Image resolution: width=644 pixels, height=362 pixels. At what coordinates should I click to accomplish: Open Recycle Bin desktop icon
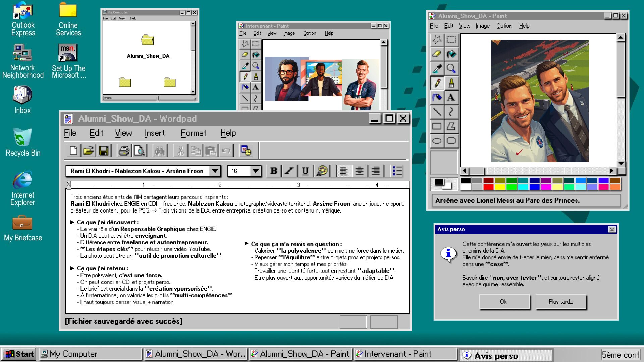click(x=23, y=142)
